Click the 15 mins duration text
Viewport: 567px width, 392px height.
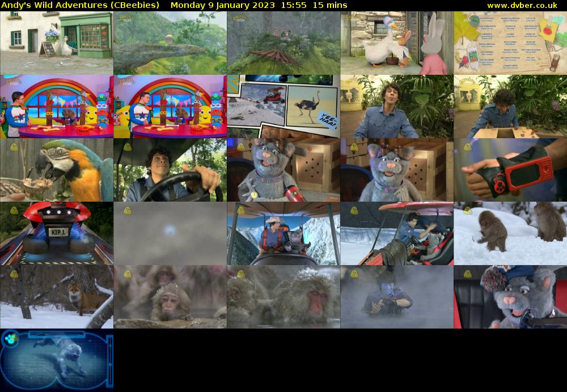pos(330,5)
